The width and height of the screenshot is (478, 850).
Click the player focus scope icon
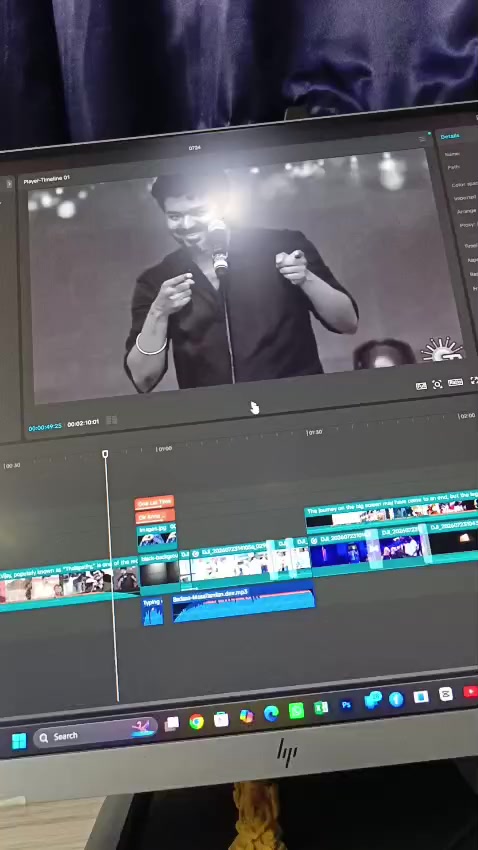437,384
